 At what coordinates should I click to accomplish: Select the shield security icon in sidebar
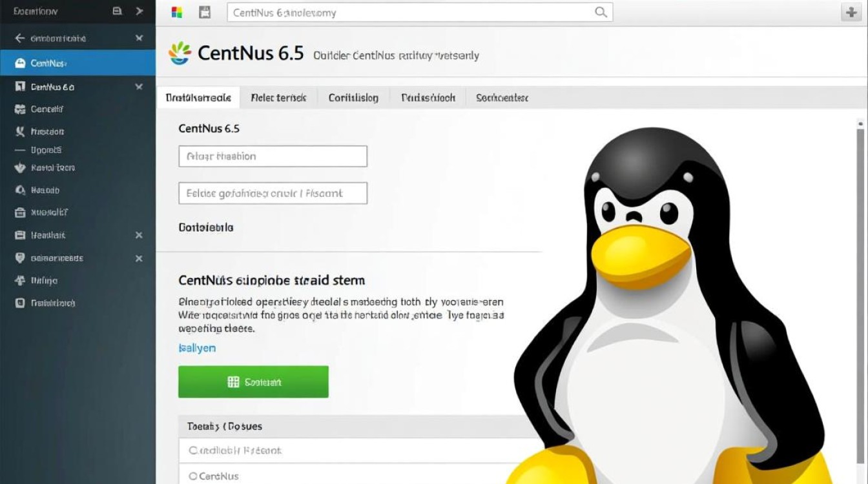(x=19, y=257)
